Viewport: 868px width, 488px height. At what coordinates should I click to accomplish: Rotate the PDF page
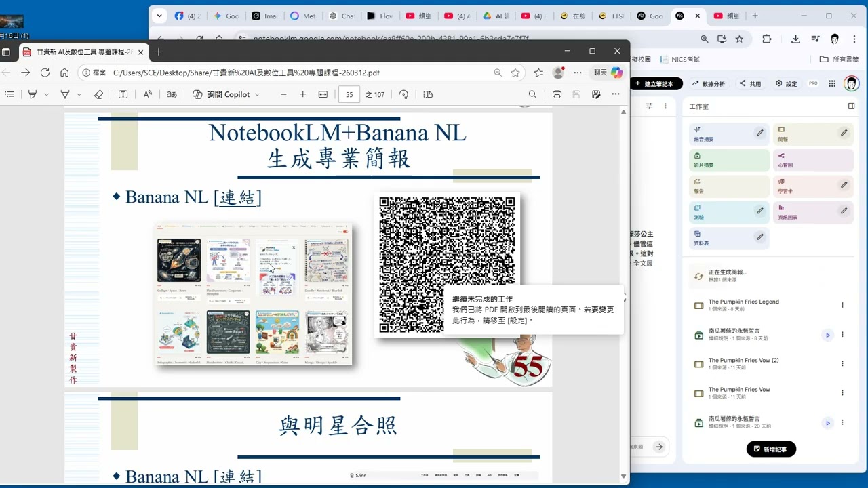pos(403,94)
